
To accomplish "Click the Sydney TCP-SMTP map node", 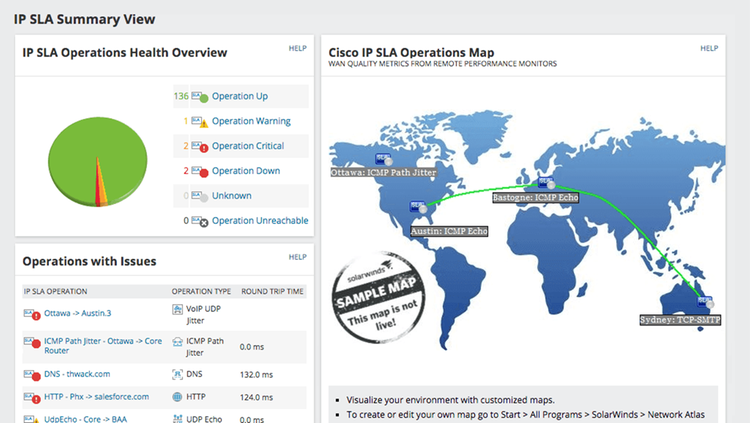I will pos(706,301).
